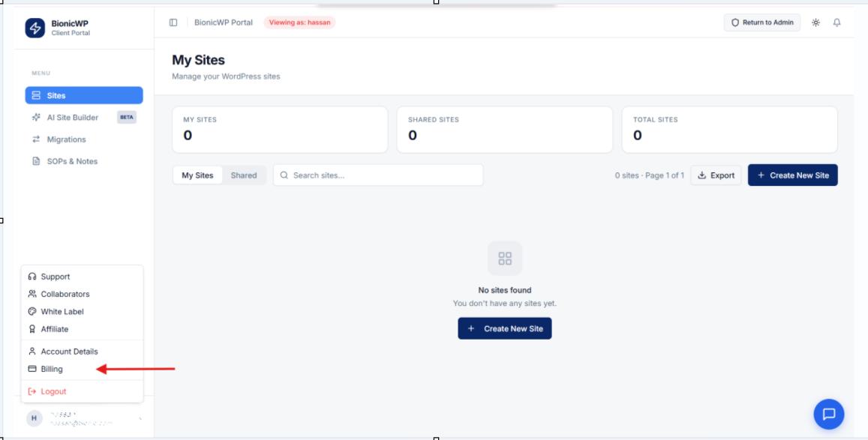Open the chat bubble widget

point(829,414)
